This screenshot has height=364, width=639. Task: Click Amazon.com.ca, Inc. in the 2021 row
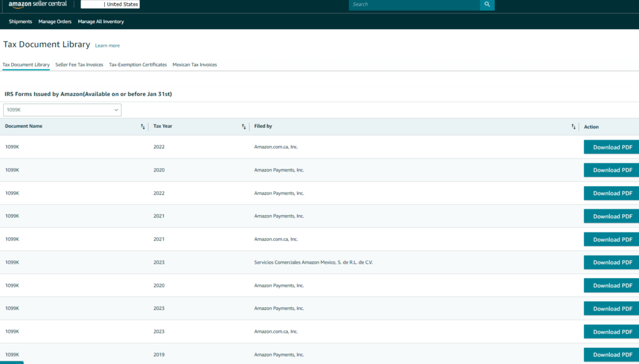tap(276, 239)
